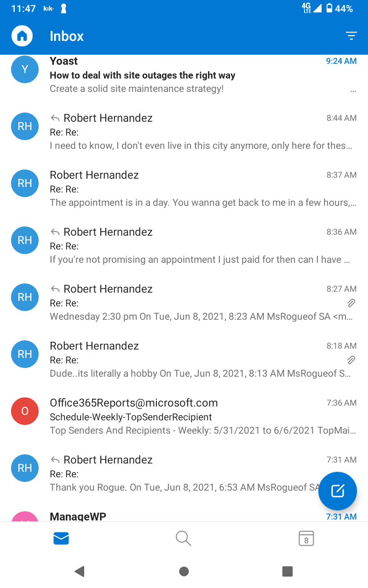
Task: Tap attachment paperclip on 8:18 AM email
Action: click(x=351, y=360)
